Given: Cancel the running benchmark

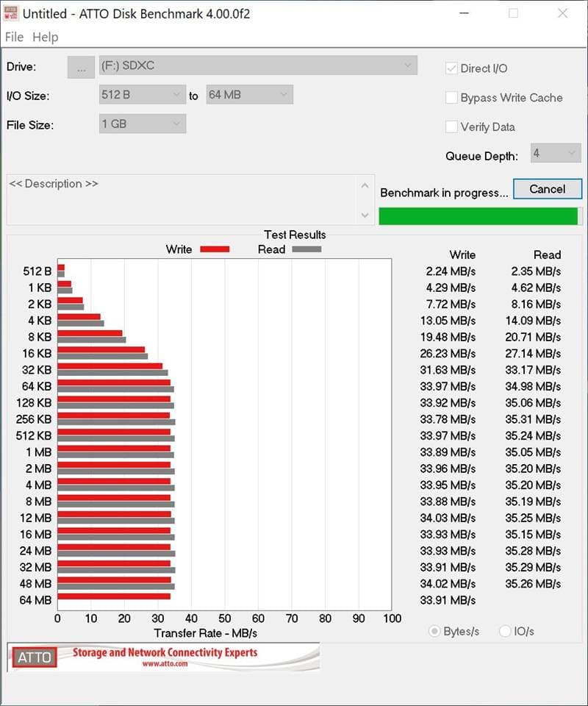Looking at the screenshot, I should click(x=548, y=189).
